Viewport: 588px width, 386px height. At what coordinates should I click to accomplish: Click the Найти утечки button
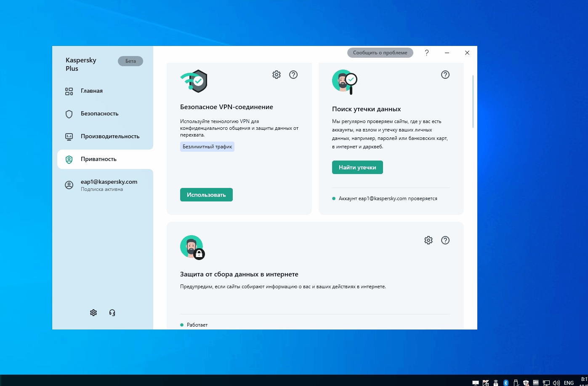pyautogui.click(x=357, y=167)
